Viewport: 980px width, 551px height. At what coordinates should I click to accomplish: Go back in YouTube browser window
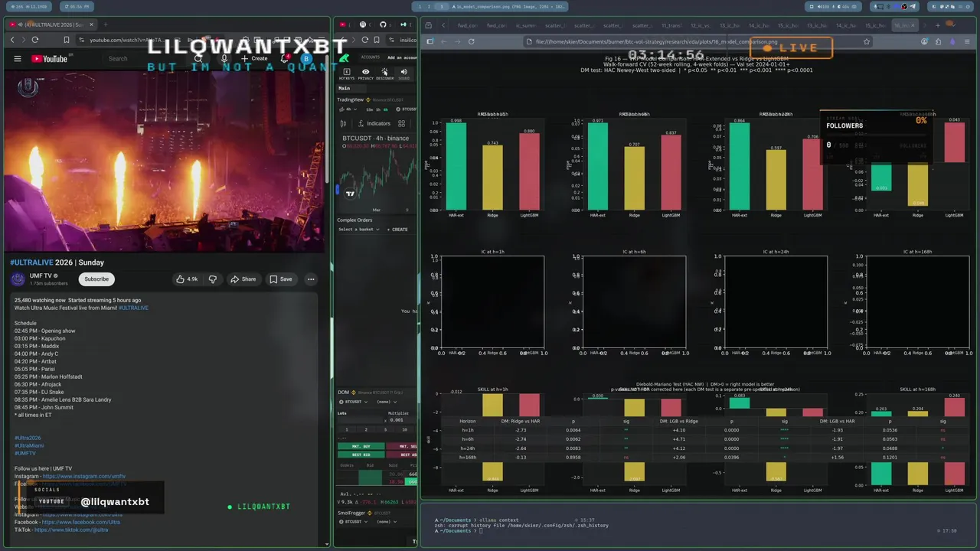[x=12, y=40]
